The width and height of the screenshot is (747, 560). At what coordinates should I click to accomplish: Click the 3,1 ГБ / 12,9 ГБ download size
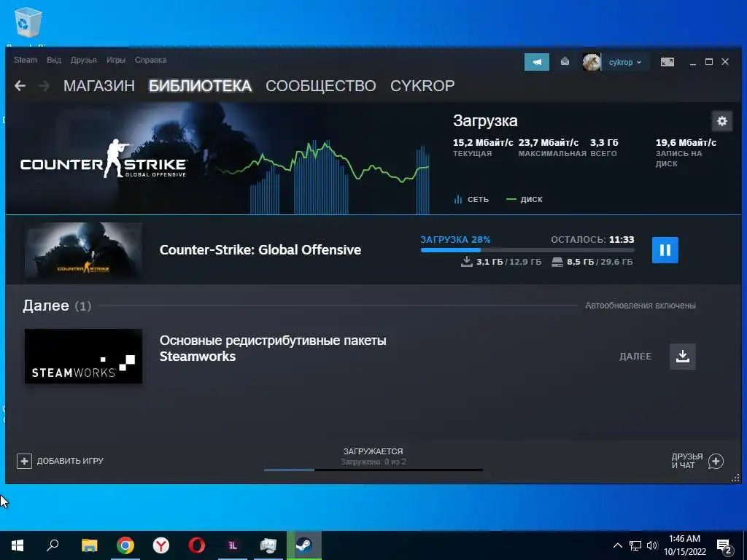click(501, 262)
